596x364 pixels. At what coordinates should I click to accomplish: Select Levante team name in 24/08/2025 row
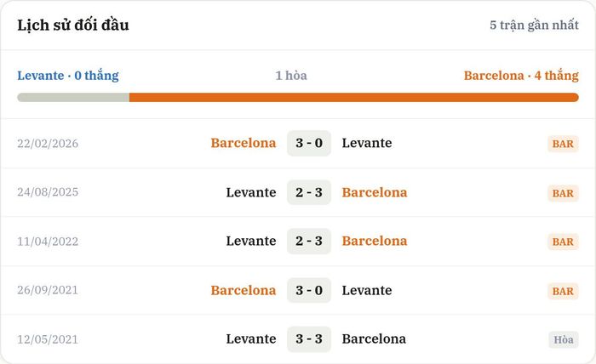(x=251, y=192)
